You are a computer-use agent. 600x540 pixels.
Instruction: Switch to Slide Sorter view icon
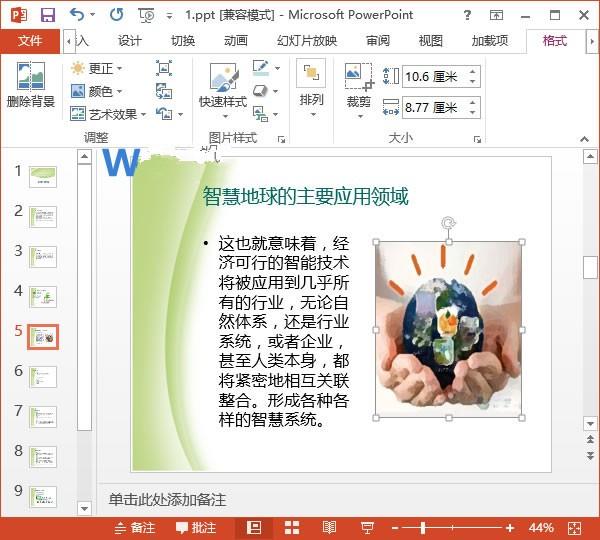coord(292,528)
